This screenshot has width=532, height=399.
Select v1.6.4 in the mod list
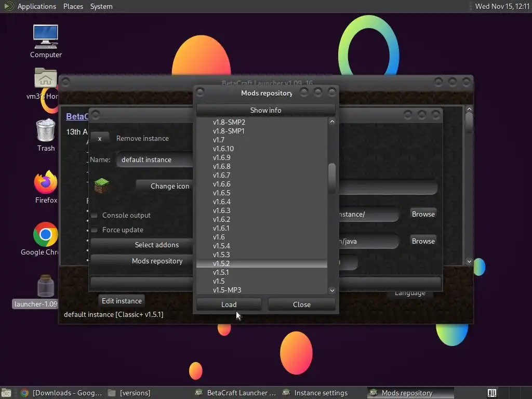tap(262, 202)
